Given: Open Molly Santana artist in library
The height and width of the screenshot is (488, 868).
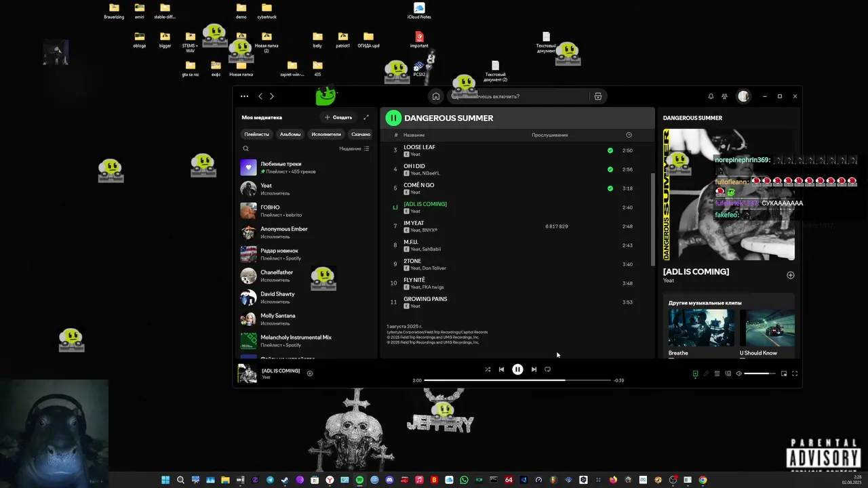Looking at the screenshot, I should tap(307, 319).
